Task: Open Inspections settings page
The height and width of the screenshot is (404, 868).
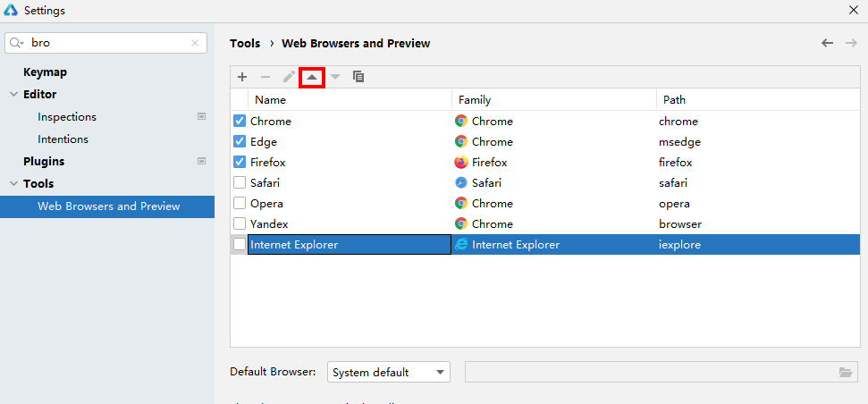Action: (67, 117)
